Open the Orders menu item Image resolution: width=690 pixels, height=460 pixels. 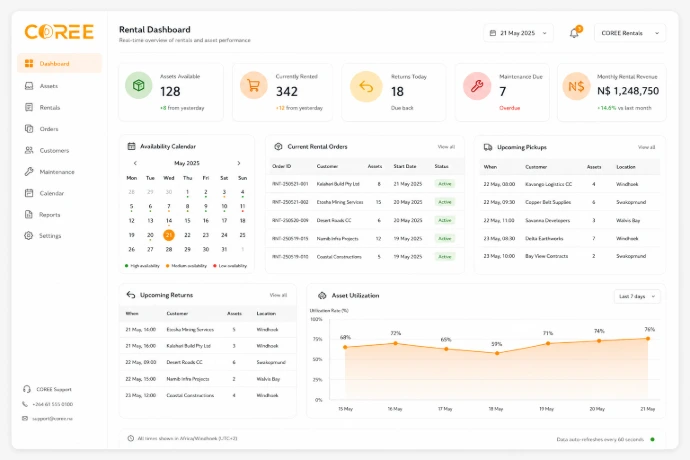coord(59,129)
